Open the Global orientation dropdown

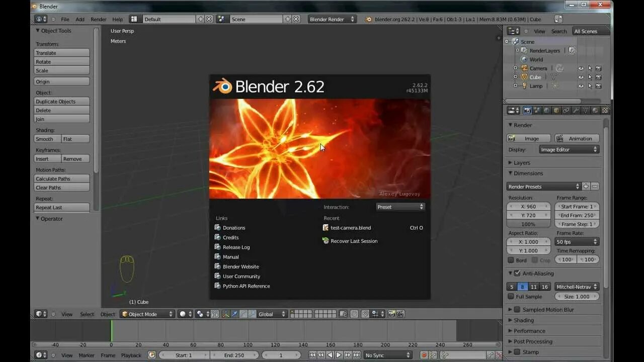272,314
